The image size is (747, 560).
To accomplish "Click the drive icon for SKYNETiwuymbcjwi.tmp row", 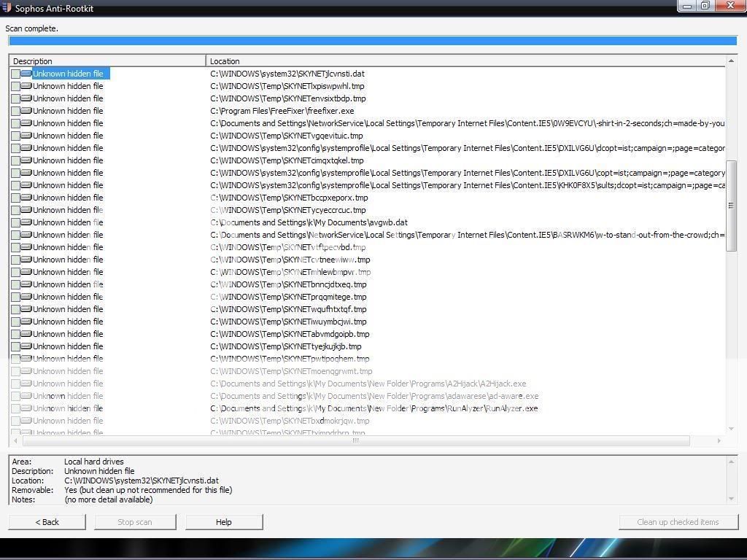I will pyautogui.click(x=26, y=321).
